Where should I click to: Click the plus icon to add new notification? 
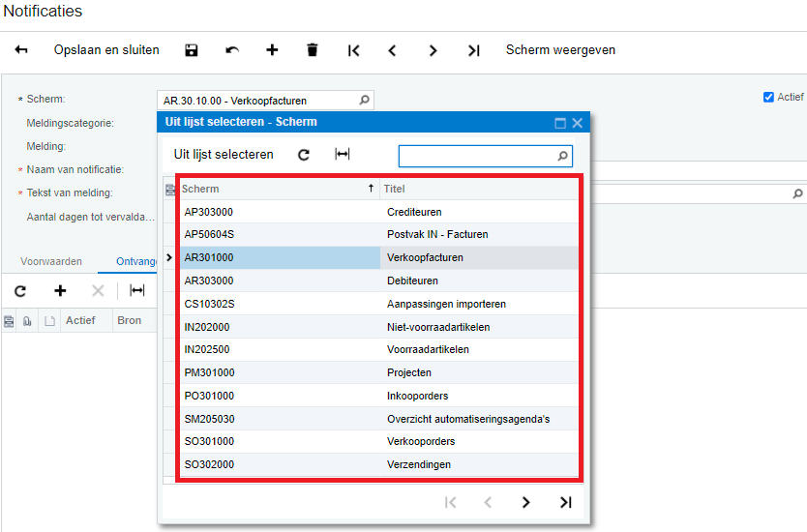tap(272, 50)
